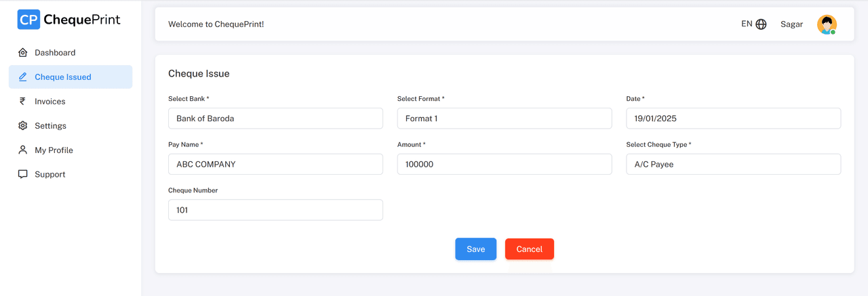Click the Sagar username text
This screenshot has width=868, height=296.
pos(792,24)
